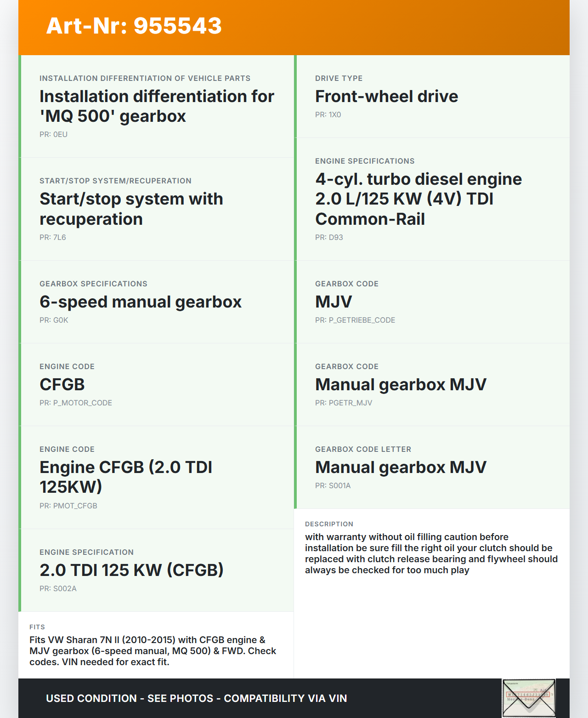Click the PR: D93 engine code label
Screen dimensions: 588x718
(329, 237)
